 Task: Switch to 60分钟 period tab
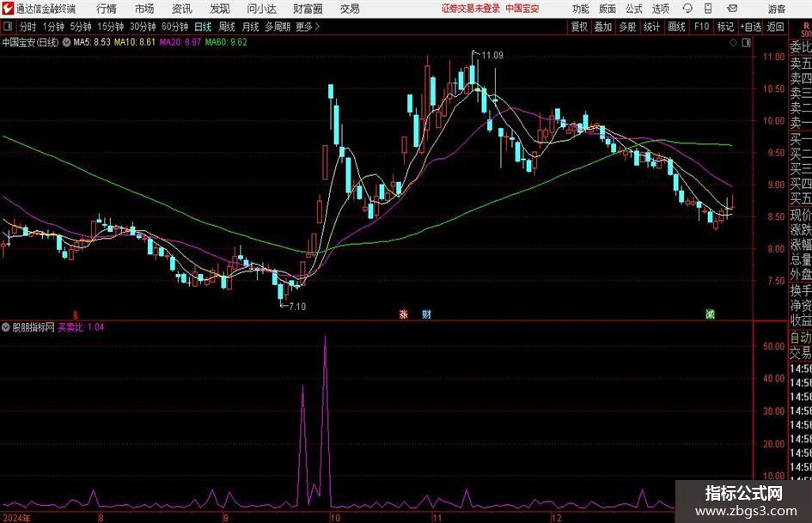[175, 27]
